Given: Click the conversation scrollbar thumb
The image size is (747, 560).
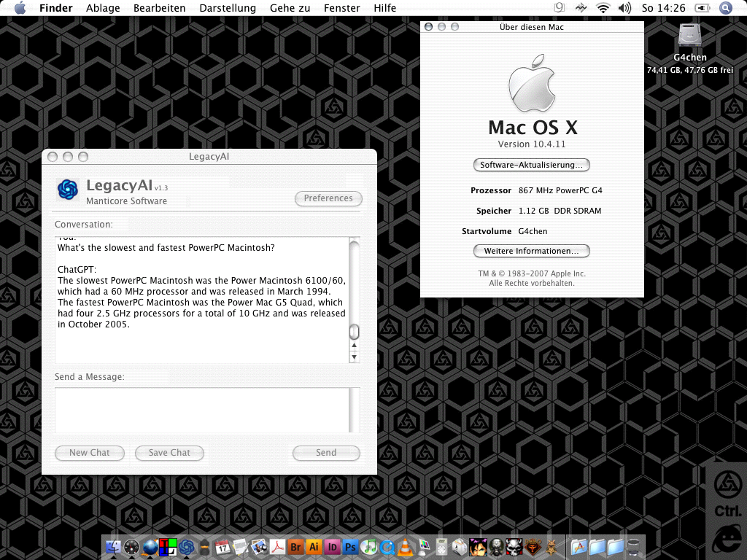Looking at the screenshot, I should tap(354, 332).
